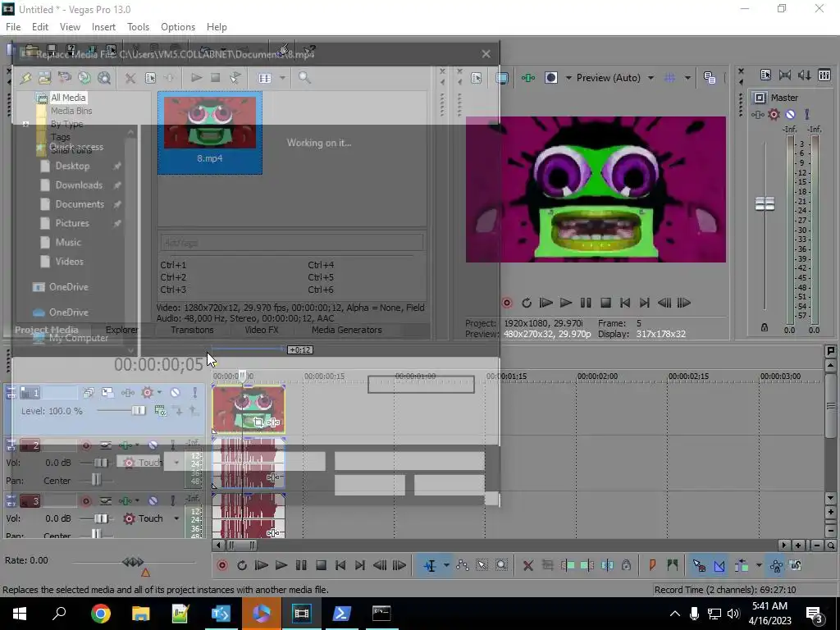Click the Vol slider on audio track 3
This screenshot has height=630, width=840.
[x=101, y=518]
